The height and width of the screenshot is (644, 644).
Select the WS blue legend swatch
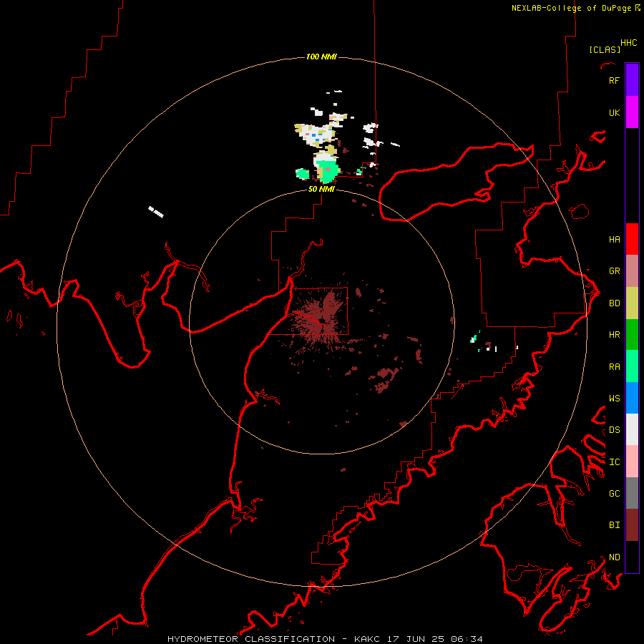[x=632, y=398]
